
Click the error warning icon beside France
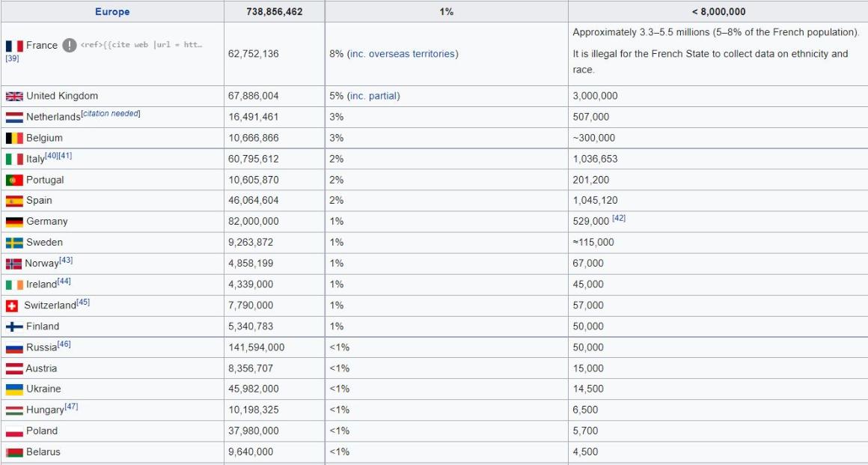tap(70, 45)
